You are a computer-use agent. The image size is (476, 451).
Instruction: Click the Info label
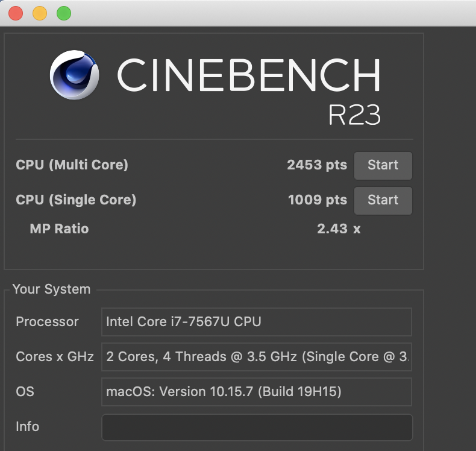point(27,427)
